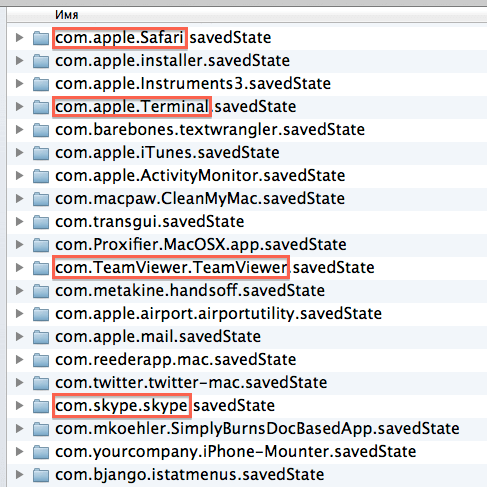Select the com.apple.installer.savedState name
487x487 pixels.
pos(173,61)
